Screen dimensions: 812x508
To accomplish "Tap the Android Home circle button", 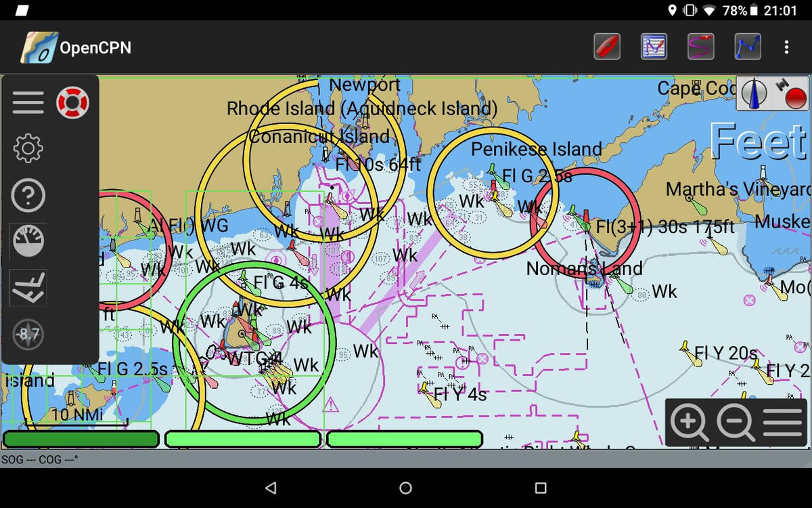I will (x=406, y=488).
